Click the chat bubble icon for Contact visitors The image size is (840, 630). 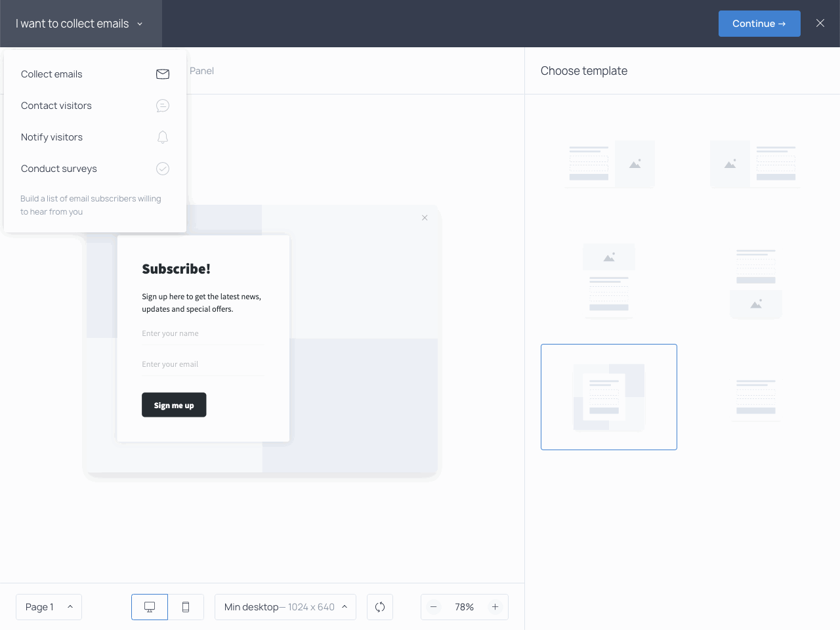163,106
